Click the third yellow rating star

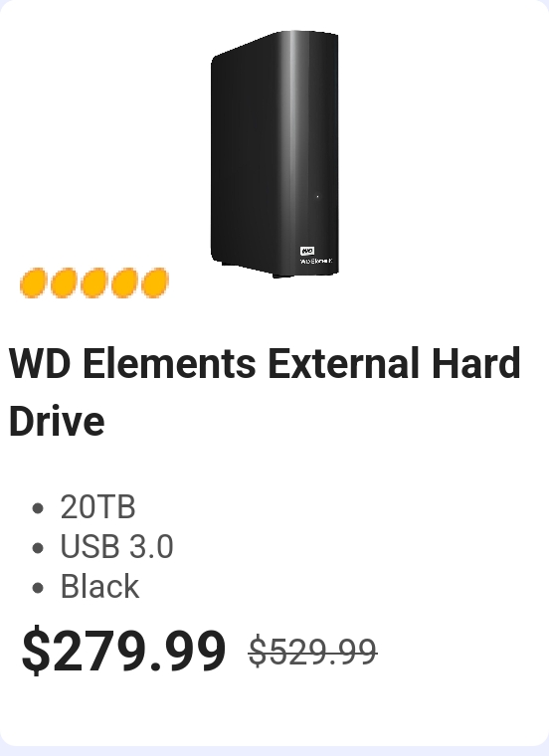click(94, 283)
